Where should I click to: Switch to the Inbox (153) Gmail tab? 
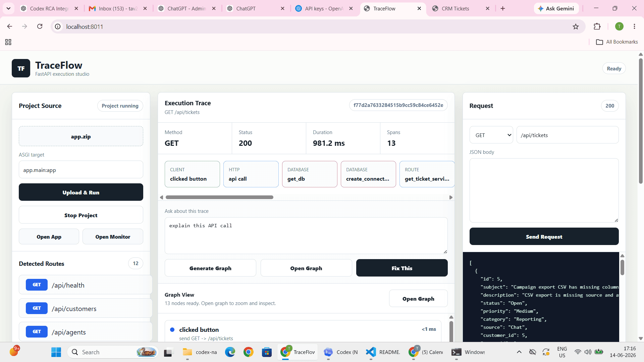point(118,8)
